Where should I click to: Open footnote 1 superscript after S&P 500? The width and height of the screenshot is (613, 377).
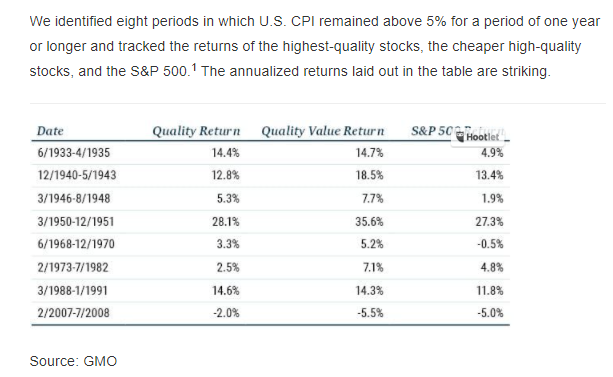point(194,67)
